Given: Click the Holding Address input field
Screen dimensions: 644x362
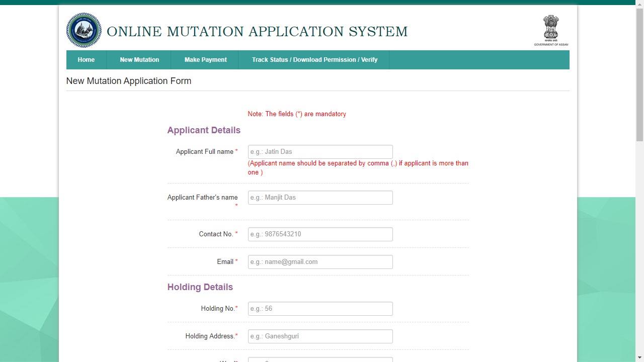Looking at the screenshot, I should tap(320, 336).
